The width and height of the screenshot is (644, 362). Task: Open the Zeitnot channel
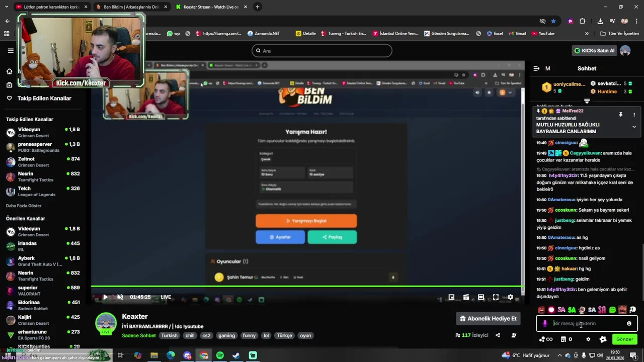coord(43,162)
